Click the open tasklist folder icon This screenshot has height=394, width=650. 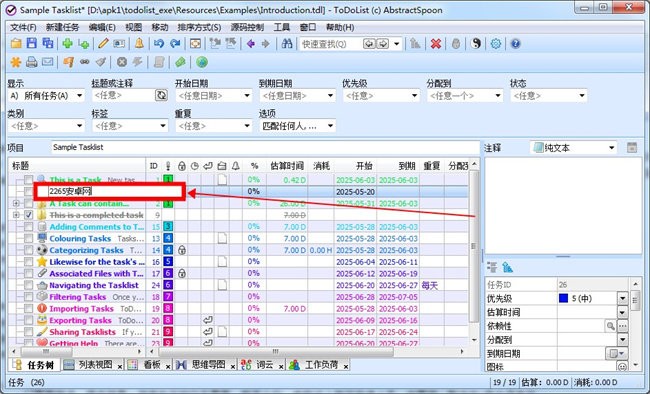pos(16,44)
